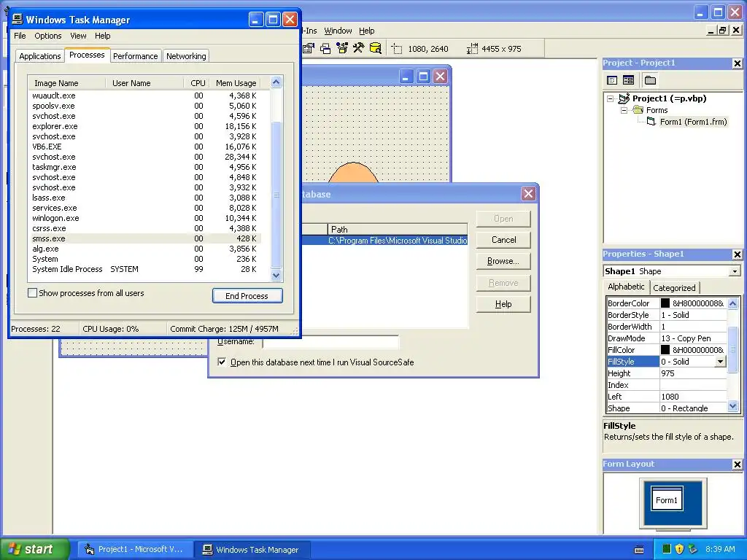Open the Shape1 object dropdown
747x560 pixels.
pyautogui.click(x=735, y=271)
